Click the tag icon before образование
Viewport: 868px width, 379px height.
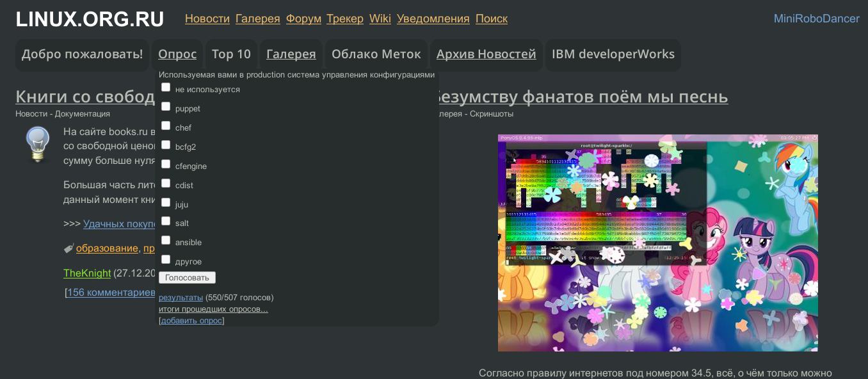coord(68,248)
